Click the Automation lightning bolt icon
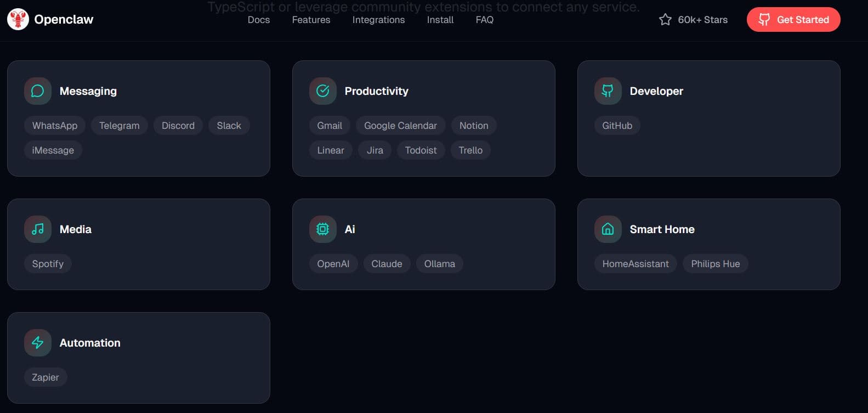Screen dimensions: 868x413 [x=38, y=343]
